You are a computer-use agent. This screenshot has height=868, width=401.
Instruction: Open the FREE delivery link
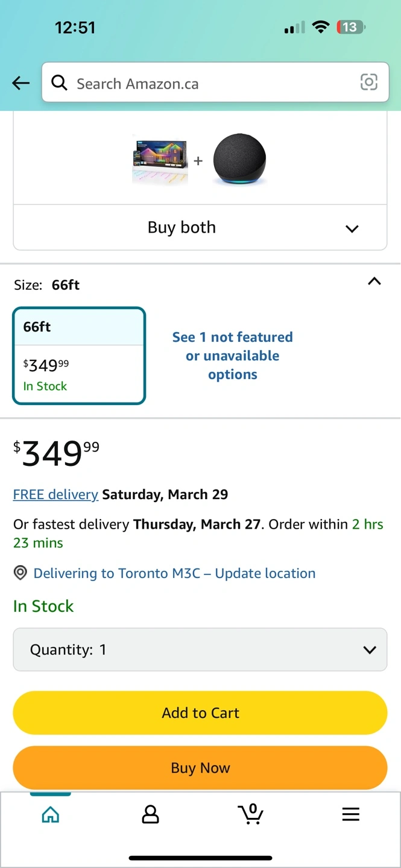pyautogui.click(x=55, y=495)
